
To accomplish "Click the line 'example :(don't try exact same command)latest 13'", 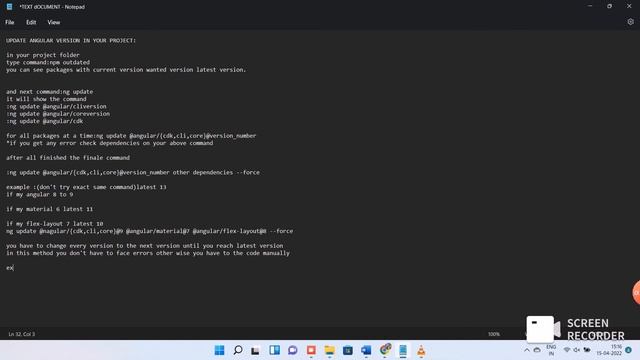I will click(86, 187).
